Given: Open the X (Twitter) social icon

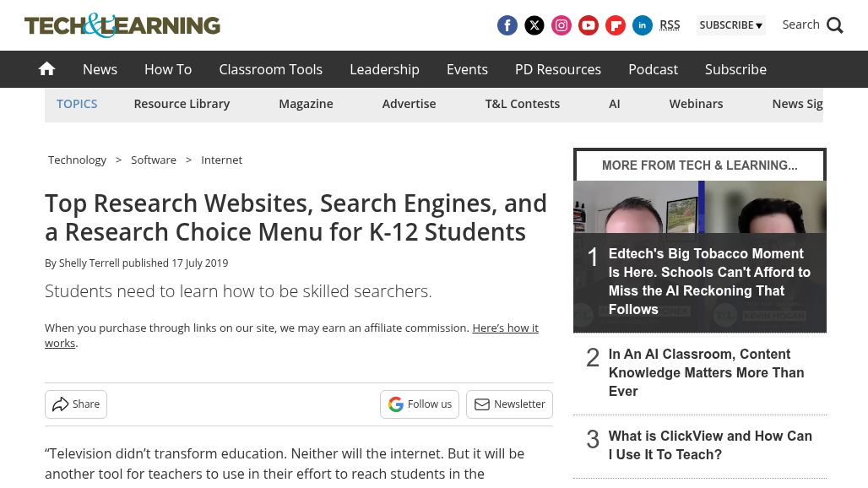Looking at the screenshot, I should (534, 25).
